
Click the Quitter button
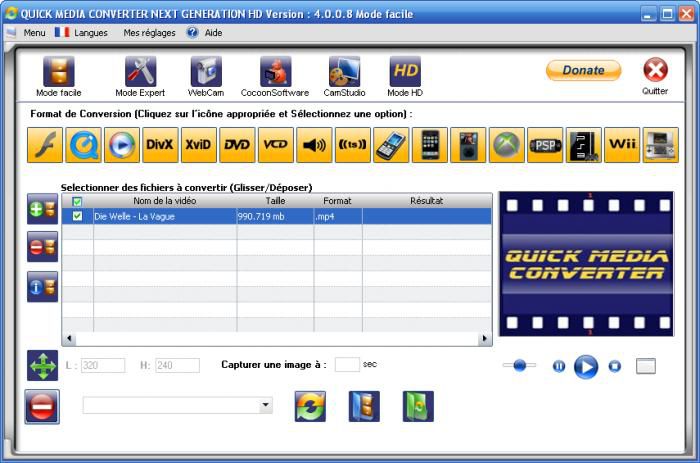pyautogui.click(x=655, y=76)
